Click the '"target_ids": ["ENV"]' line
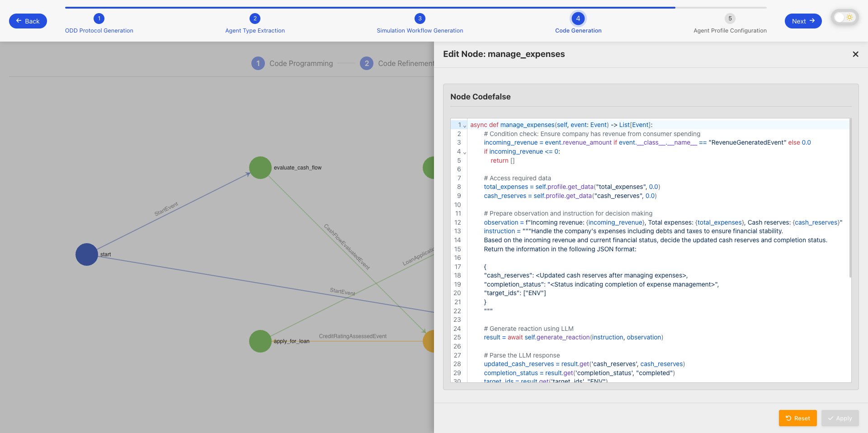The width and height of the screenshot is (868, 433). coord(515,293)
